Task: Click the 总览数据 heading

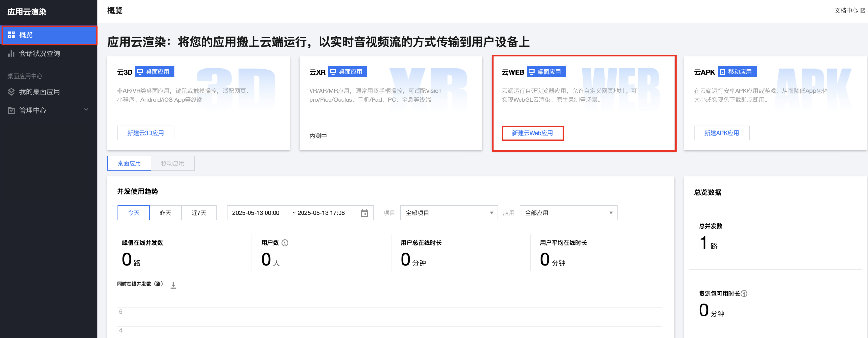Action: [x=708, y=192]
